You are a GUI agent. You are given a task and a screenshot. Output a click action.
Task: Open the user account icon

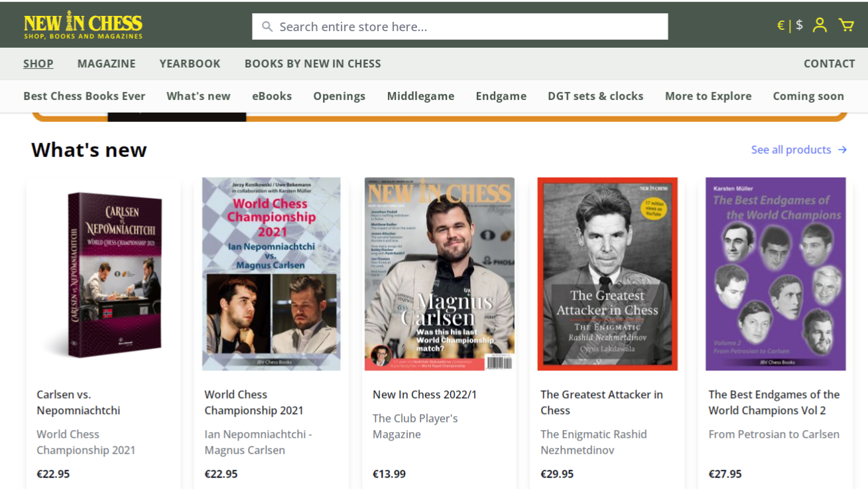820,25
